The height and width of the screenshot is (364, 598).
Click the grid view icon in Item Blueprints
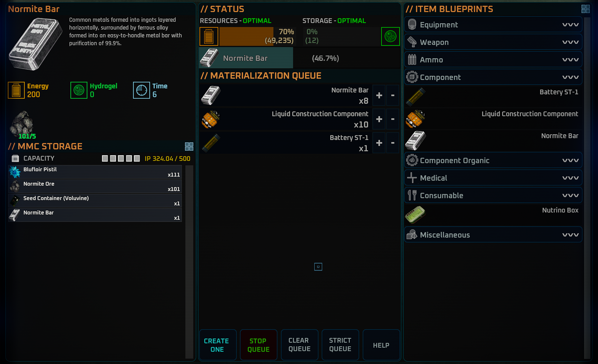(x=585, y=9)
